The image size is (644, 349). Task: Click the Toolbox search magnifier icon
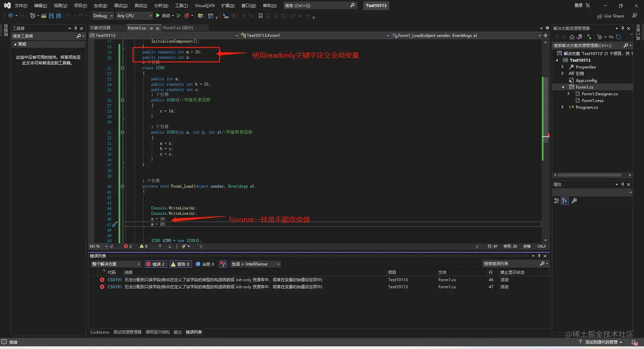pos(78,36)
